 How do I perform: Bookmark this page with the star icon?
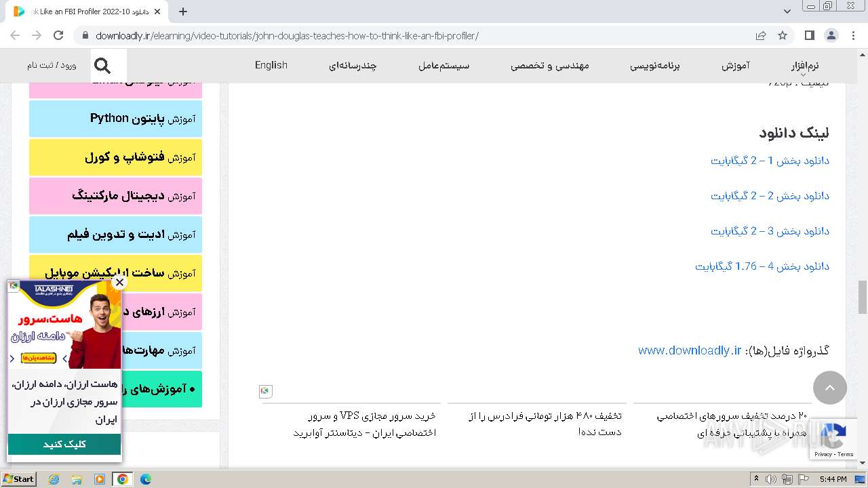click(x=783, y=36)
